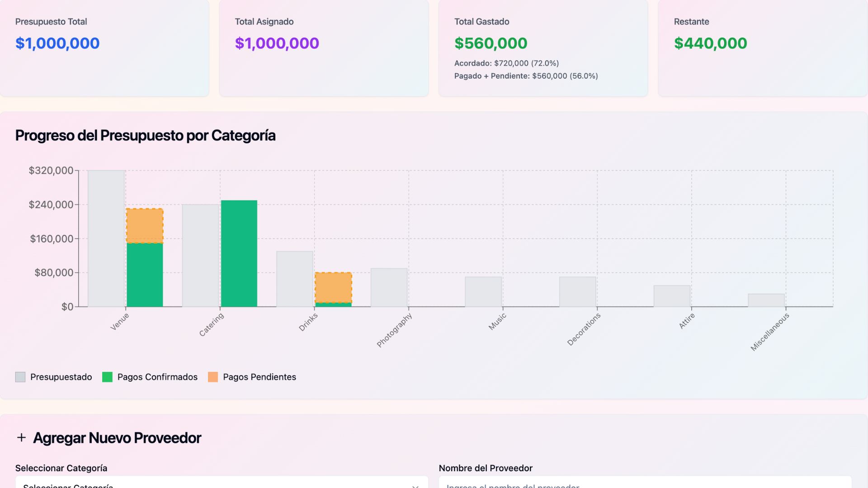Click the Miscellaneous axis label
868x488 pixels.
(x=770, y=332)
